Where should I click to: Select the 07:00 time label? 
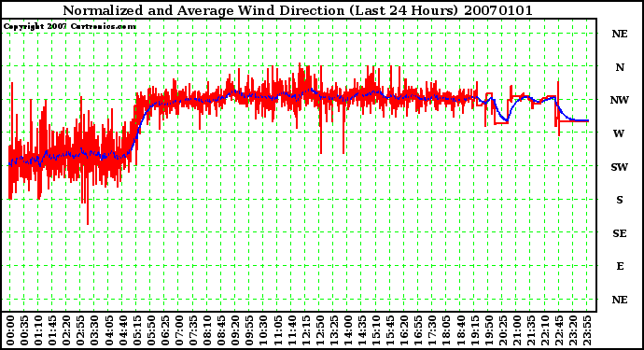[179, 330]
